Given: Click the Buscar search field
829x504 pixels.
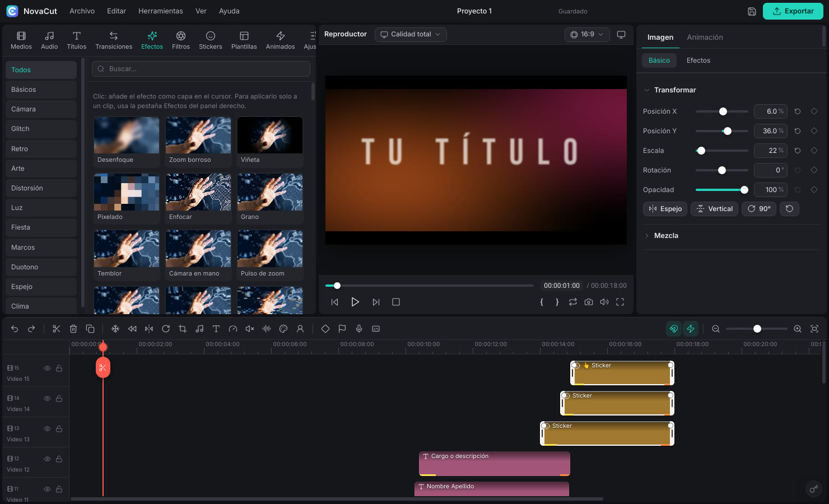Looking at the screenshot, I should pos(201,69).
